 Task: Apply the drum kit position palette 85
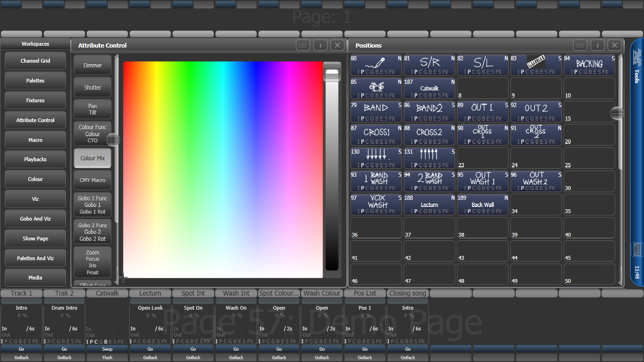(376, 88)
